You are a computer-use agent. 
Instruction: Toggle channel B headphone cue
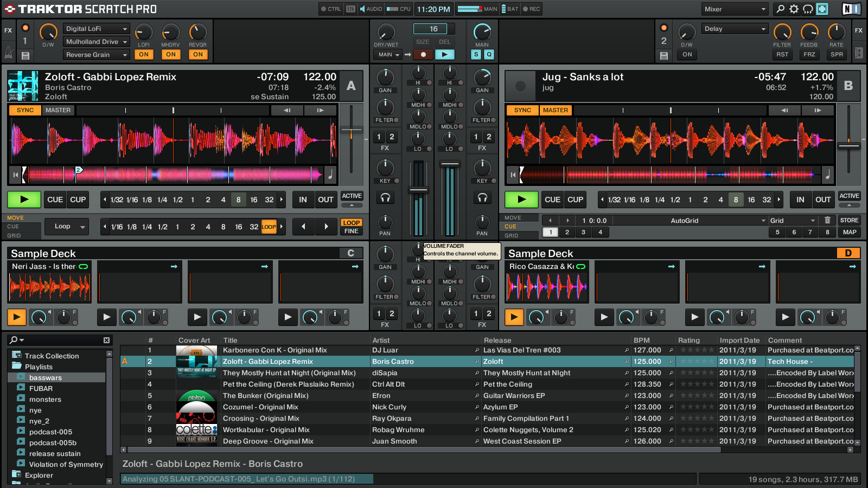(482, 198)
